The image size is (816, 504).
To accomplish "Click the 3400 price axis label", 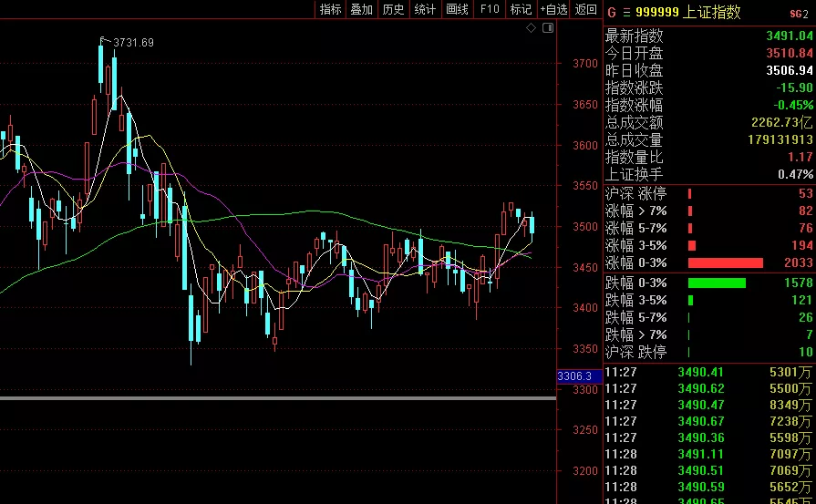I will tap(585, 308).
